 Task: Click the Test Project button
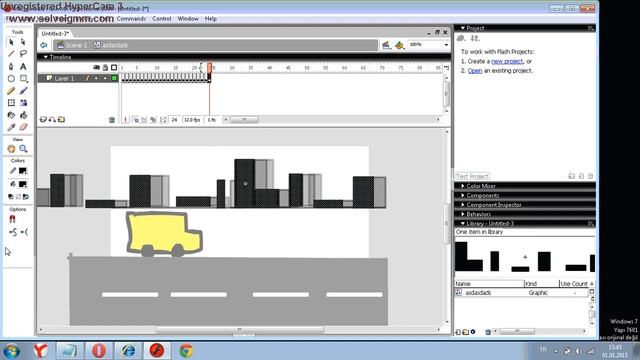coord(472,176)
